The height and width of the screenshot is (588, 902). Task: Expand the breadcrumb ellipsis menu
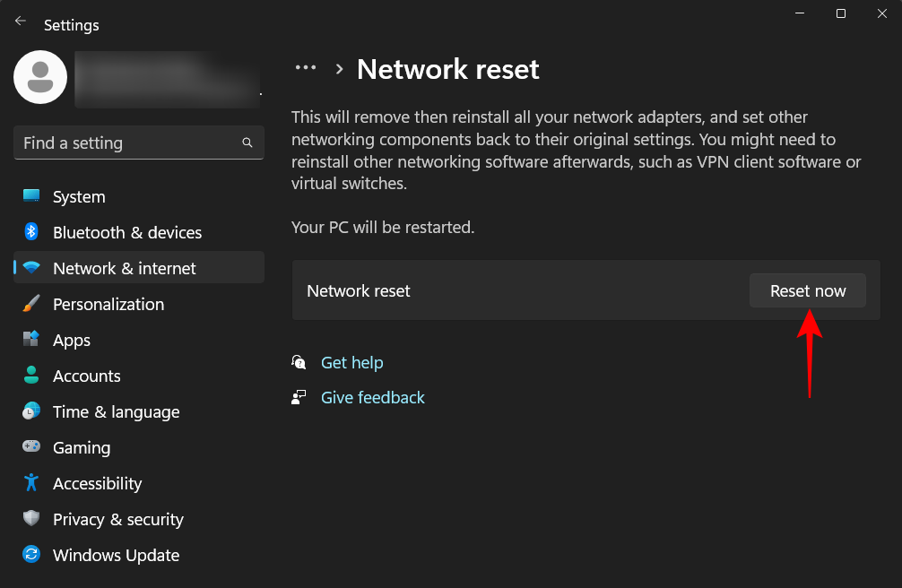coord(306,67)
